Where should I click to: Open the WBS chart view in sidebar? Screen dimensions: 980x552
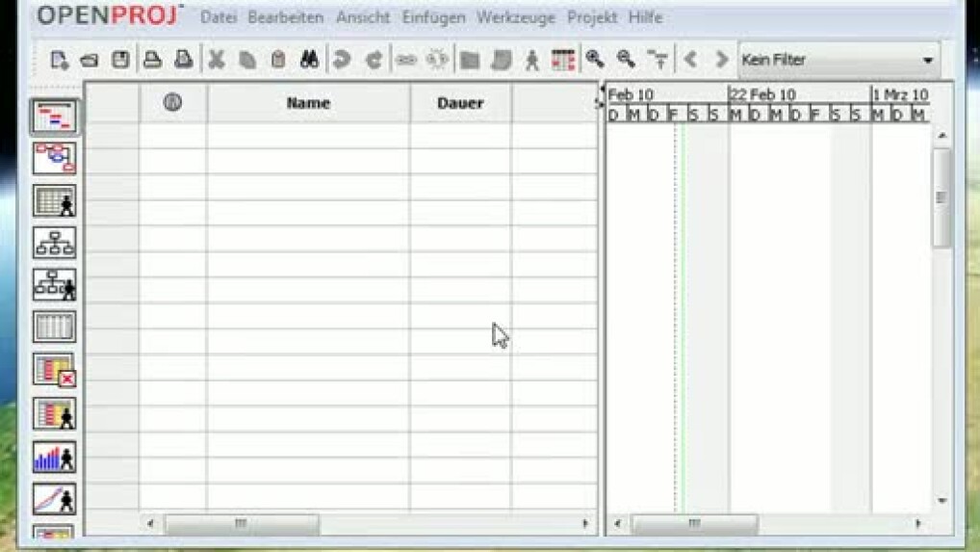point(54,242)
